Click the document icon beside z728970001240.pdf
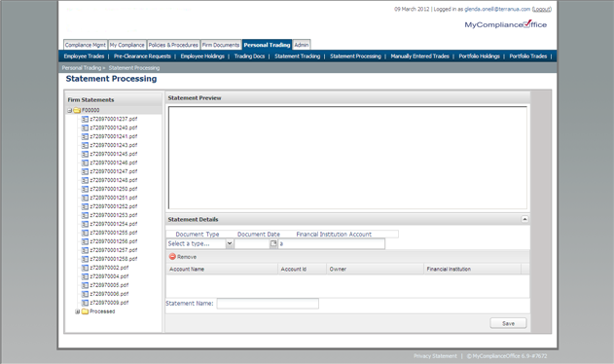Viewport: 614px width, 364px height. [x=85, y=127]
